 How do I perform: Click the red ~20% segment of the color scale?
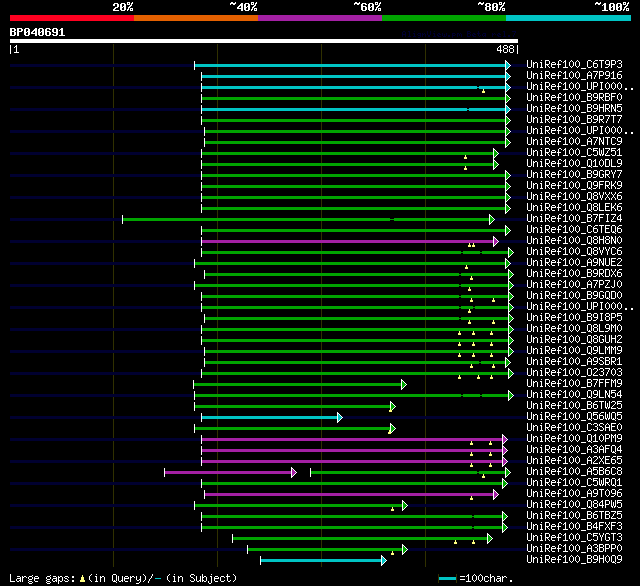(72, 18)
